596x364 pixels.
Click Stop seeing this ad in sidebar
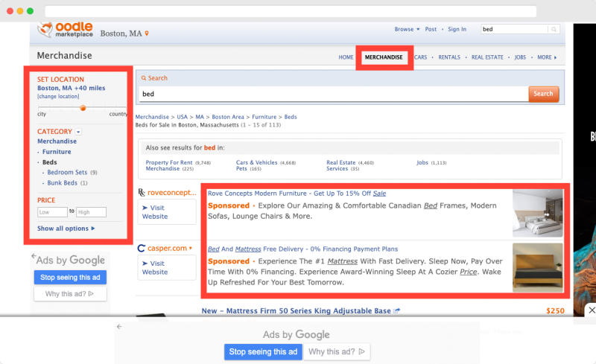coord(70,278)
